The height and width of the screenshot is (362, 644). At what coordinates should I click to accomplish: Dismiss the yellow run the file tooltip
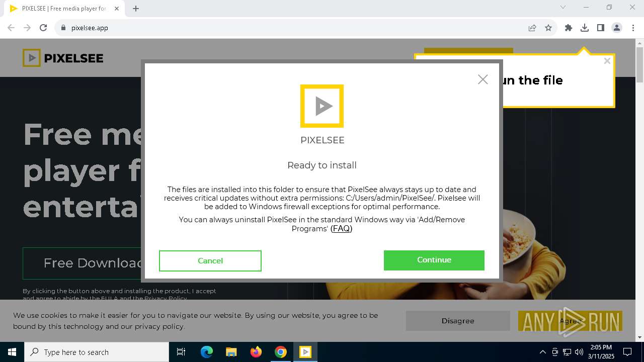pos(607,61)
